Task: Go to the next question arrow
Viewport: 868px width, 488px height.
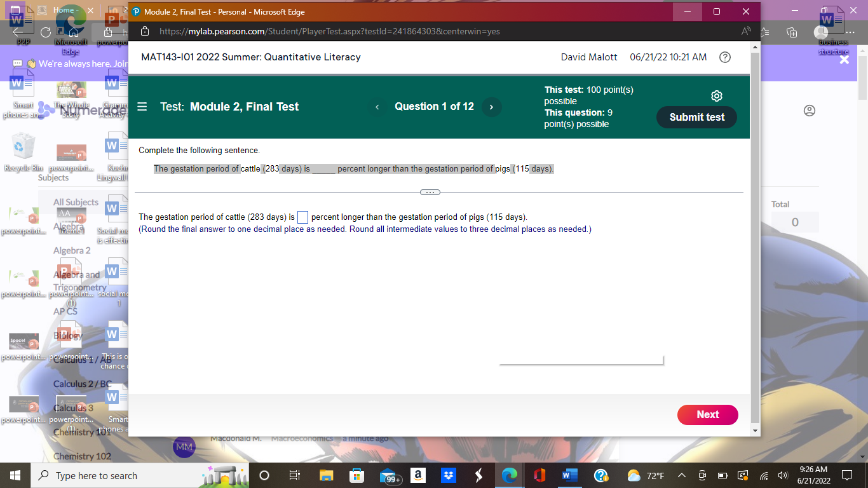Action: (491, 107)
